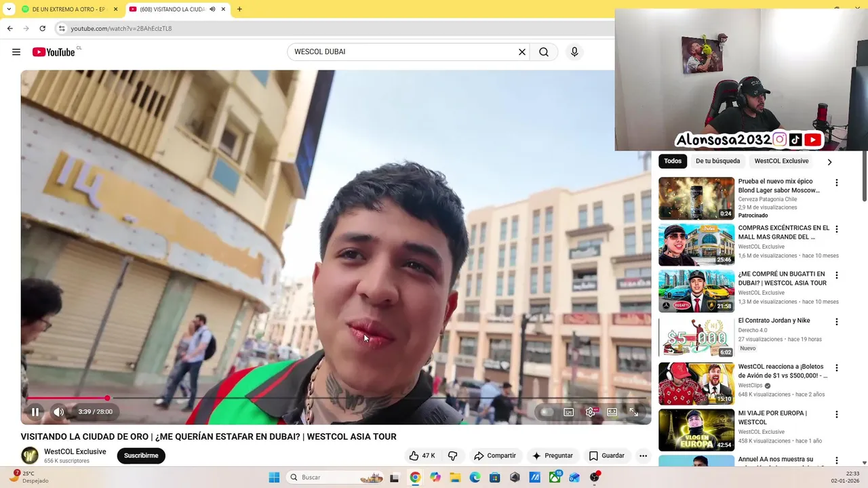Toggle the autoplay switch in player
868x488 pixels.
[x=546, y=411]
